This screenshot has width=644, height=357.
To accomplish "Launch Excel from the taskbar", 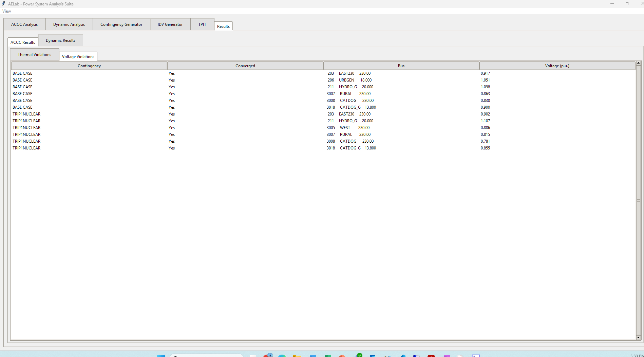I will (327, 356).
